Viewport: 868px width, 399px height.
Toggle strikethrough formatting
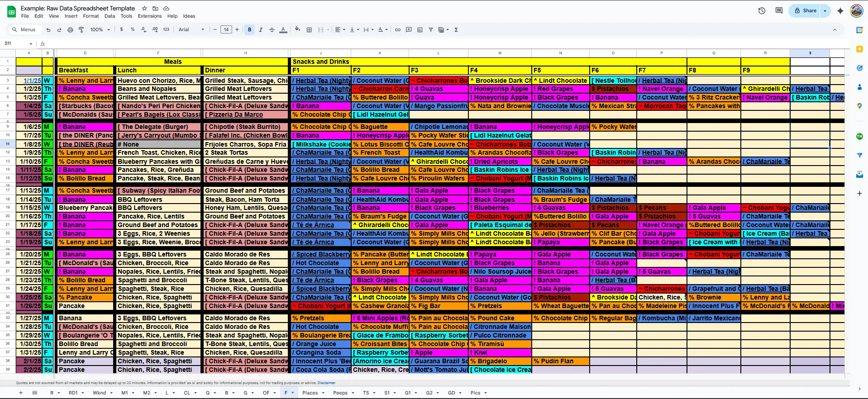pos(272,30)
